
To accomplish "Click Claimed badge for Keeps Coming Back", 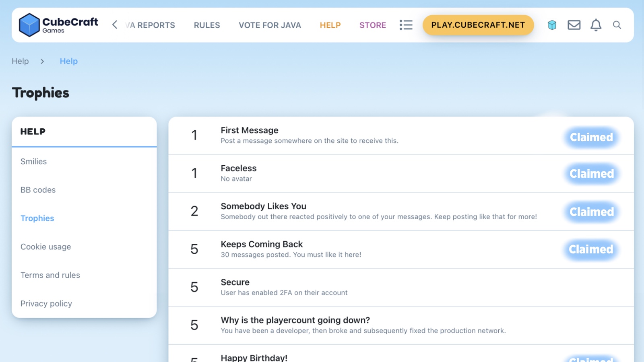I will 591,249.
